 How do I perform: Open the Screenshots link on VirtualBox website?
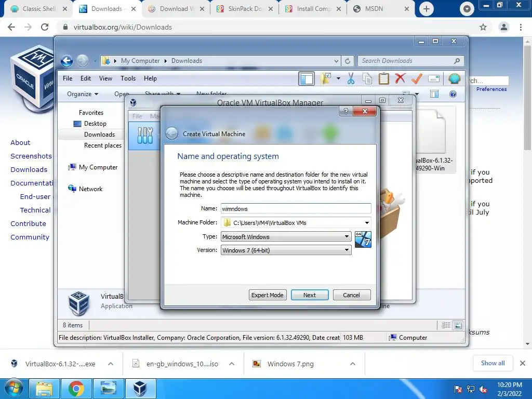(x=31, y=156)
